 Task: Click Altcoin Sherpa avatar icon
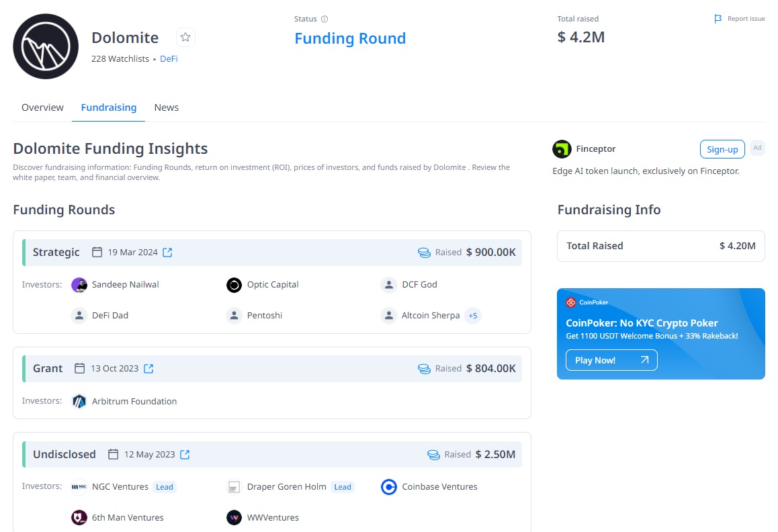tap(389, 316)
